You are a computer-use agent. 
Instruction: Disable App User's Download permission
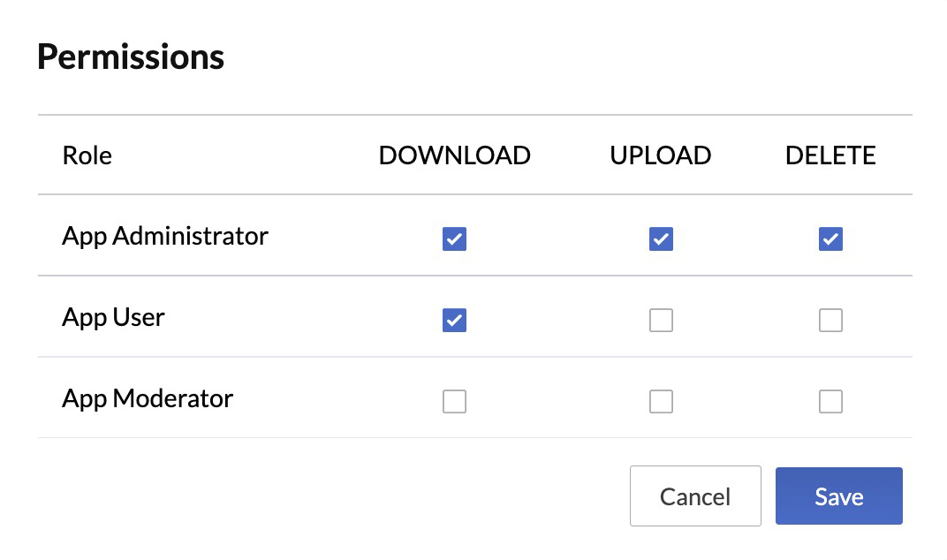(454, 320)
